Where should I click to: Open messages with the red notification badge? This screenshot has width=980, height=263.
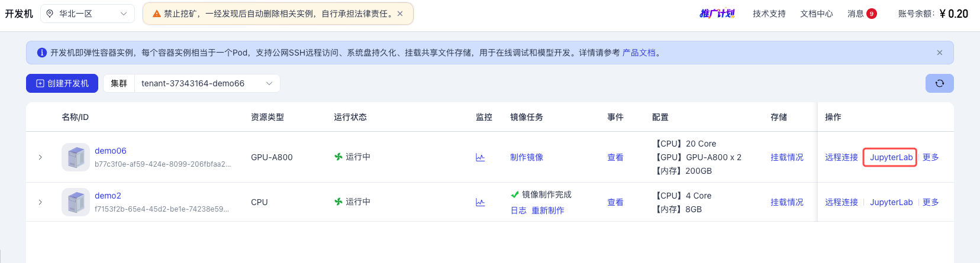point(862,14)
